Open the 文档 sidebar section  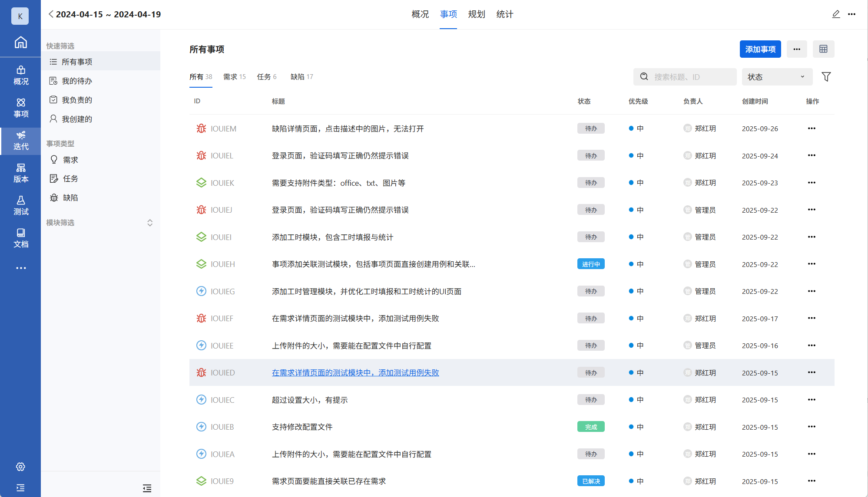coord(20,238)
